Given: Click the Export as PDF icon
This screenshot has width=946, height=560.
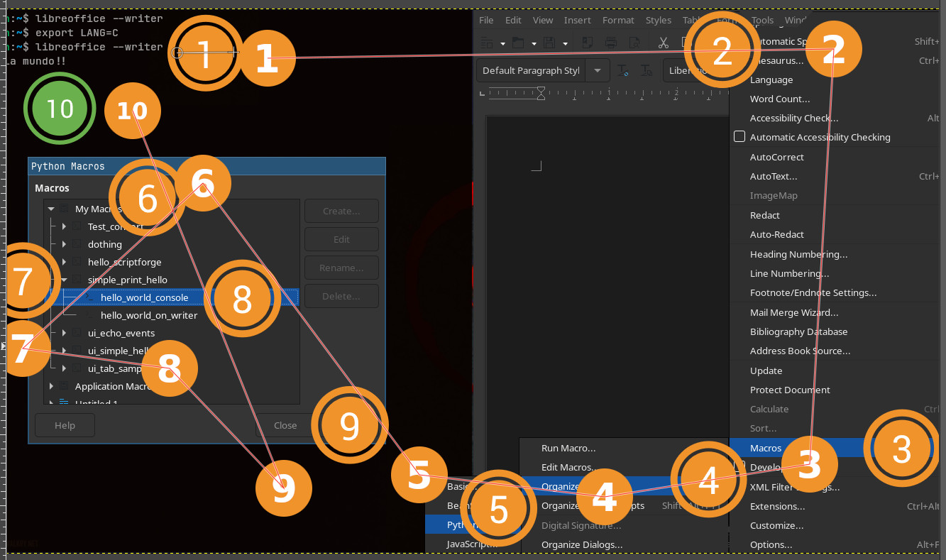Looking at the screenshot, I should click(588, 43).
